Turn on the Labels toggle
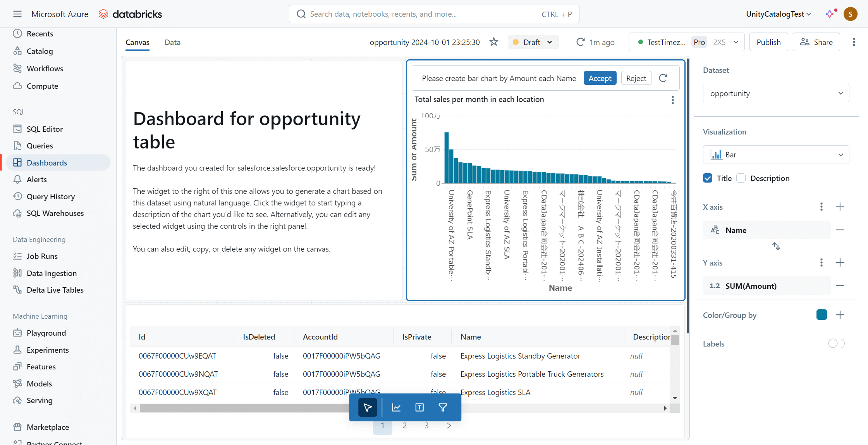Image resolution: width=868 pixels, height=445 pixels. [836, 343]
